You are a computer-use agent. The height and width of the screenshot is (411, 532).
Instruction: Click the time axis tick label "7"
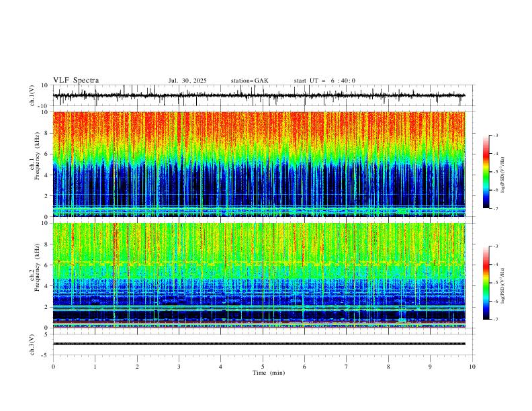tap(347, 367)
